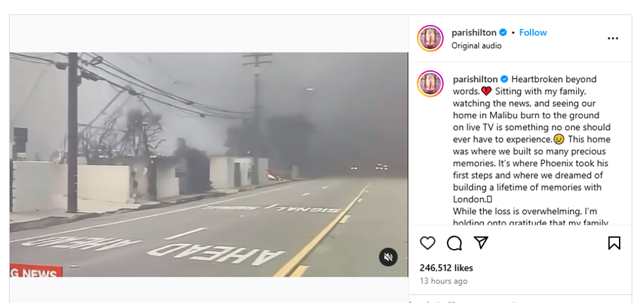
Task: Click the 13 hours ago timestamp
Action: tap(444, 281)
